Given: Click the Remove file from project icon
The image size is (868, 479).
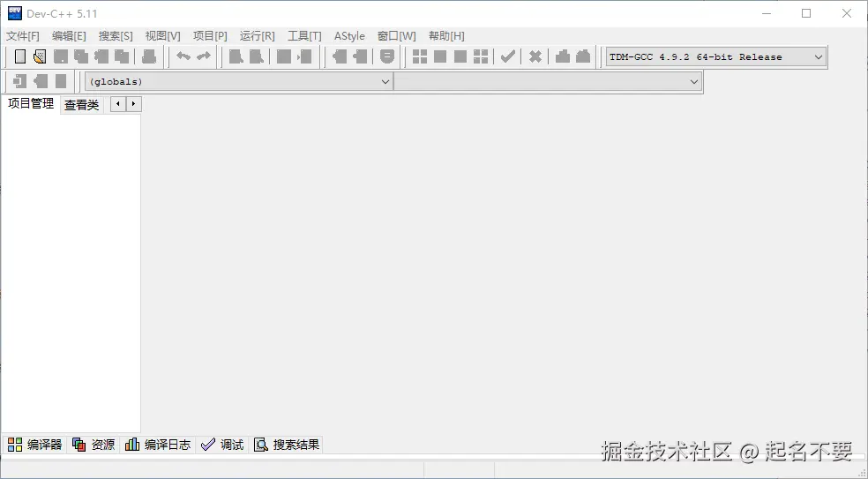Looking at the screenshot, I should coord(360,56).
